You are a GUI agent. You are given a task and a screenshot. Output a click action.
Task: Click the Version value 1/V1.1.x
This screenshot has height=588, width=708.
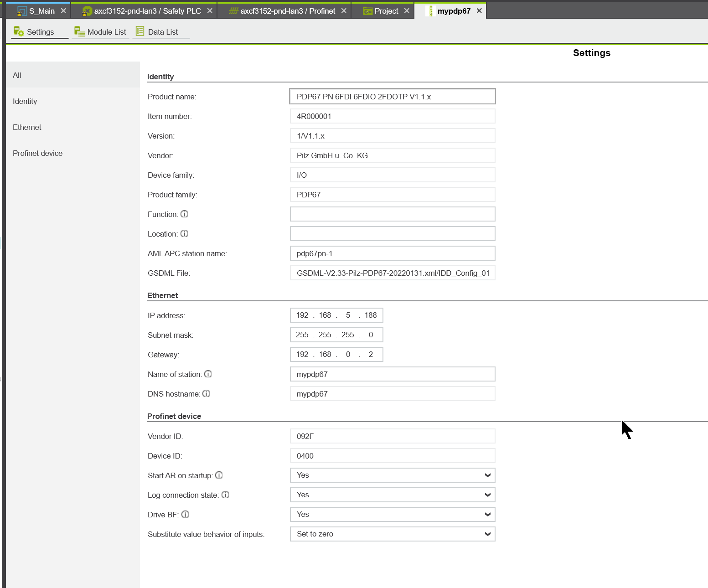[393, 135]
